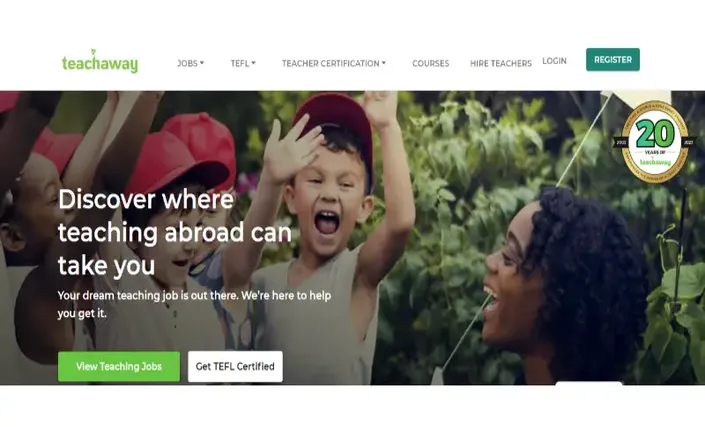705x427 pixels.
Task: Click the 20 years anniversary badge
Action: point(655,142)
